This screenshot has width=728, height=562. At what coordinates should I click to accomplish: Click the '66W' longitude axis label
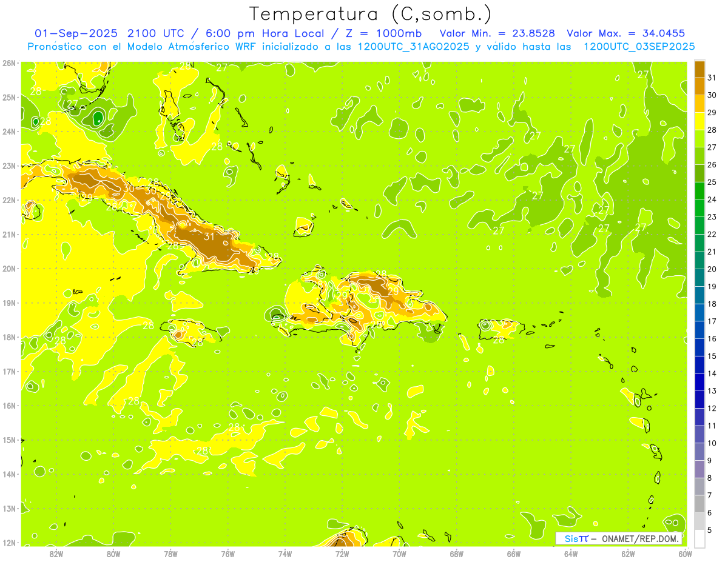click(514, 554)
